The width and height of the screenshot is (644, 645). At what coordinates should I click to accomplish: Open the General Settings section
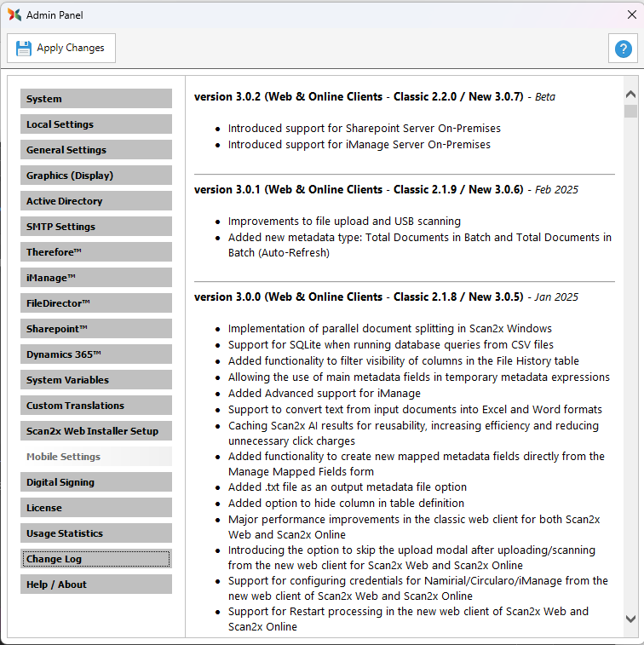point(95,150)
